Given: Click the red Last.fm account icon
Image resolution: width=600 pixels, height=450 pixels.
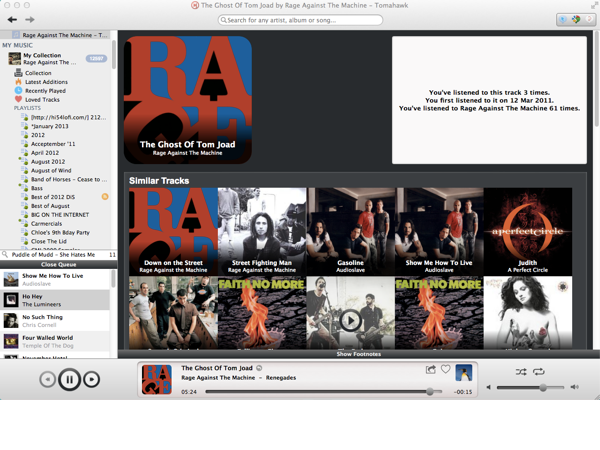Looking at the screenshot, I should (589, 20).
